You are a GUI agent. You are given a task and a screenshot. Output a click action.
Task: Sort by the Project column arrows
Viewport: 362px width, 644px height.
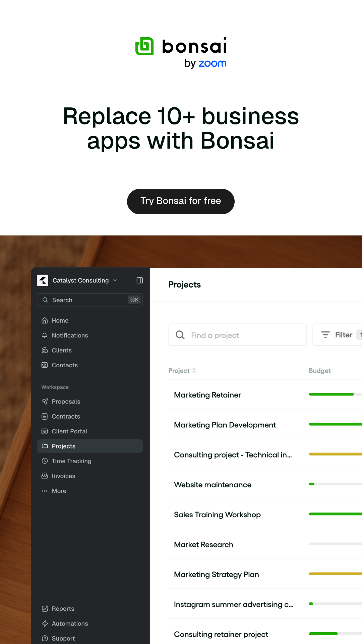[x=194, y=371]
